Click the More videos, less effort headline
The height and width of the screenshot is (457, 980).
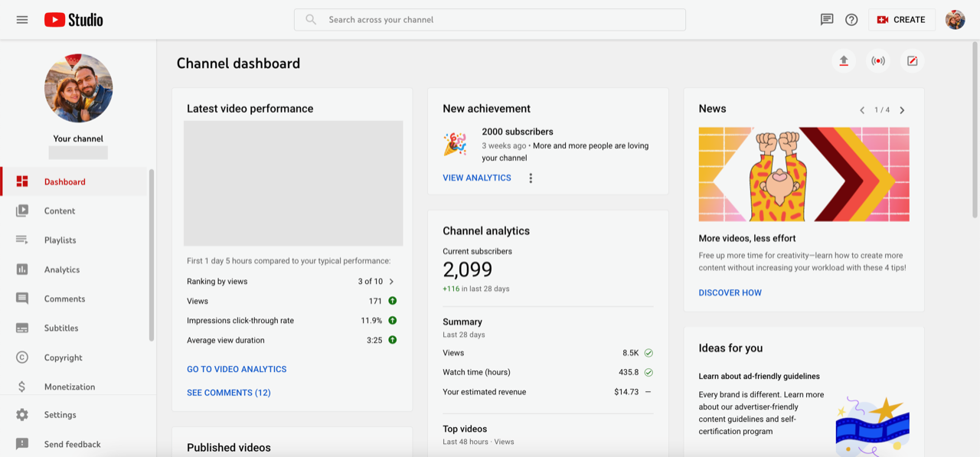click(747, 238)
